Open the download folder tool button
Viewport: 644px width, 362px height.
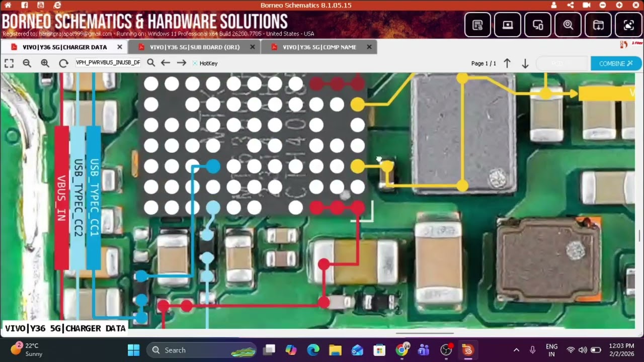[598, 25]
